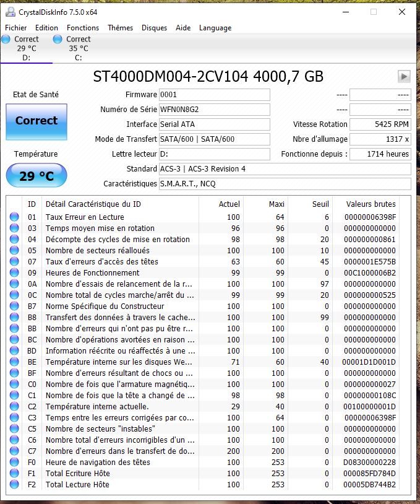Click status orb for row C3
Image resolution: width=420 pixels, height=504 pixels.
(x=14, y=417)
